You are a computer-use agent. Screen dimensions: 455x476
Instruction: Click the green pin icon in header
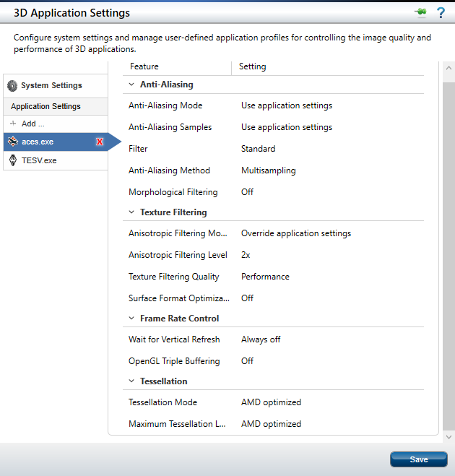pyautogui.click(x=420, y=12)
